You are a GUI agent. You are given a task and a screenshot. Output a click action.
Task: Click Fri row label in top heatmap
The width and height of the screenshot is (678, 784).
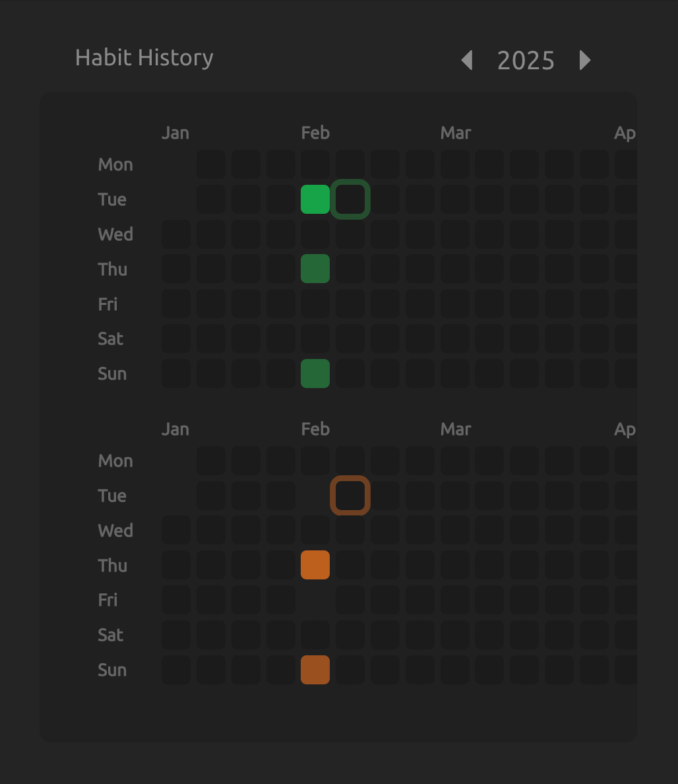[x=108, y=304]
